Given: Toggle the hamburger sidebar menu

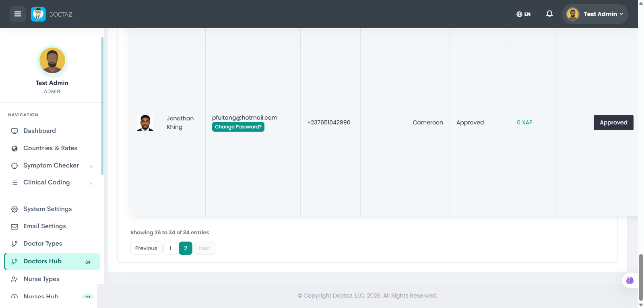Looking at the screenshot, I should (18, 14).
